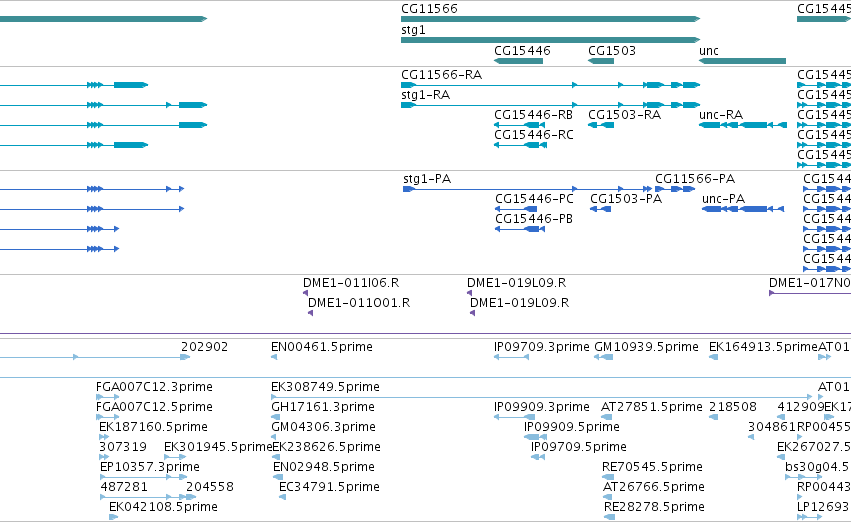Select the FGA007C12.5prime EST label

pos(154,408)
